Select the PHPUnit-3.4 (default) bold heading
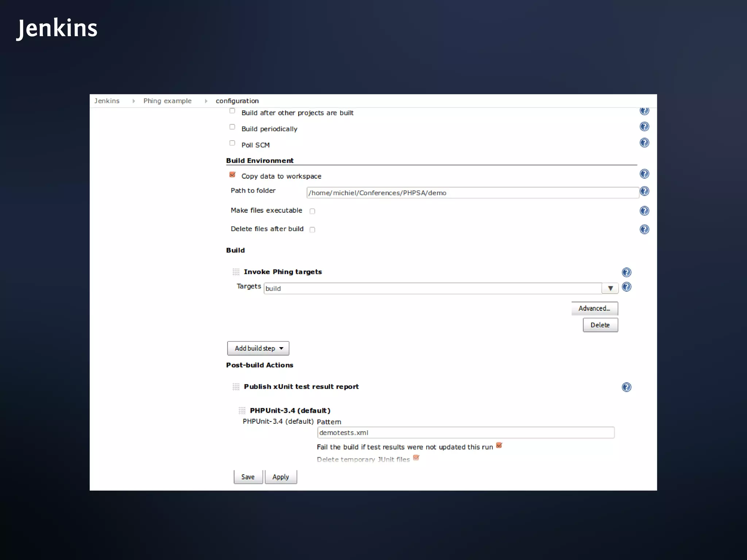 (x=290, y=411)
